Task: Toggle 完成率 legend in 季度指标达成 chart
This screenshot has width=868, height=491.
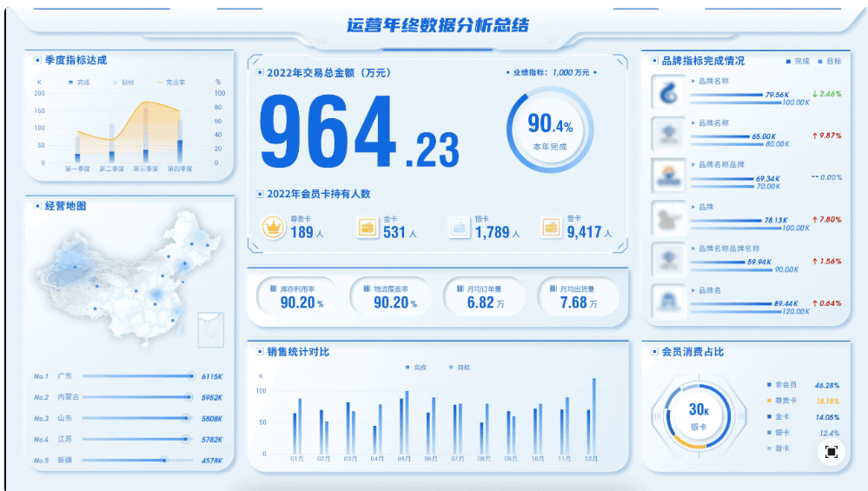Action: [171, 83]
